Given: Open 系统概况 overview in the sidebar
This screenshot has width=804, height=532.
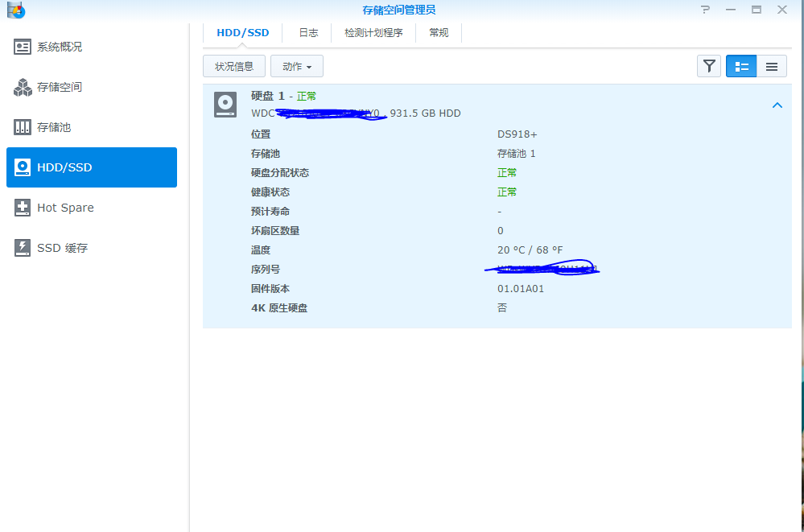Looking at the screenshot, I should click(59, 47).
